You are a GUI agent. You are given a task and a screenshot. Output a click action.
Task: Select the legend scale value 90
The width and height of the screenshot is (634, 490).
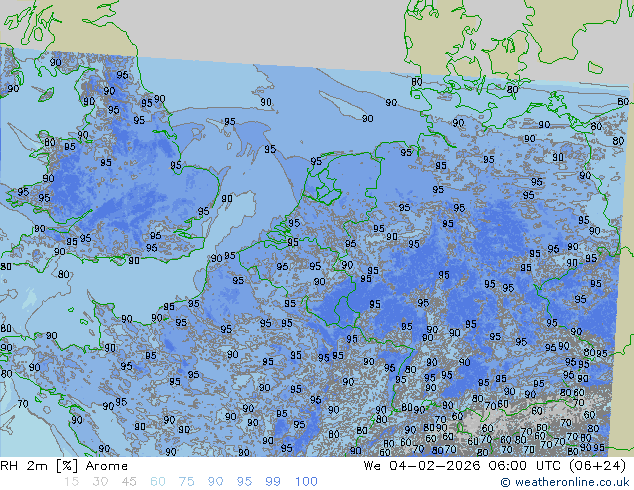(215, 482)
